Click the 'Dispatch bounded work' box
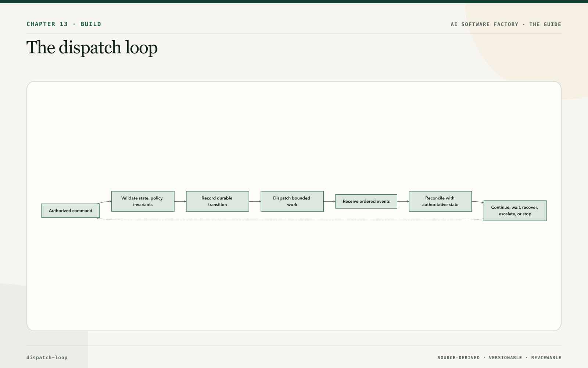 tap(292, 201)
